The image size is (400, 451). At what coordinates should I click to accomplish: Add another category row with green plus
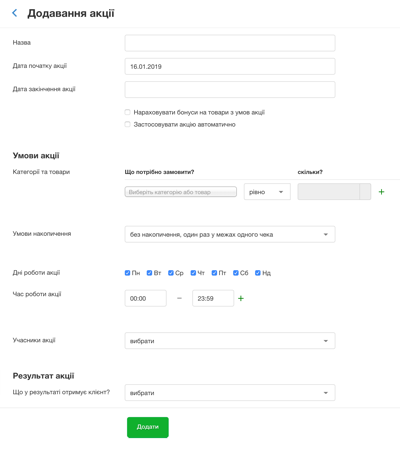point(381,192)
